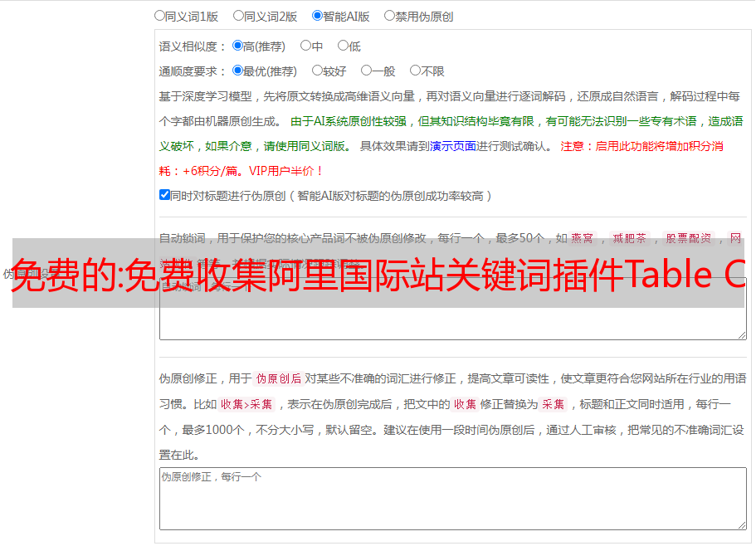Set 通顺度要求 to 不限
Image resolution: width=756 pixels, height=546 pixels.
pyautogui.click(x=415, y=71)
